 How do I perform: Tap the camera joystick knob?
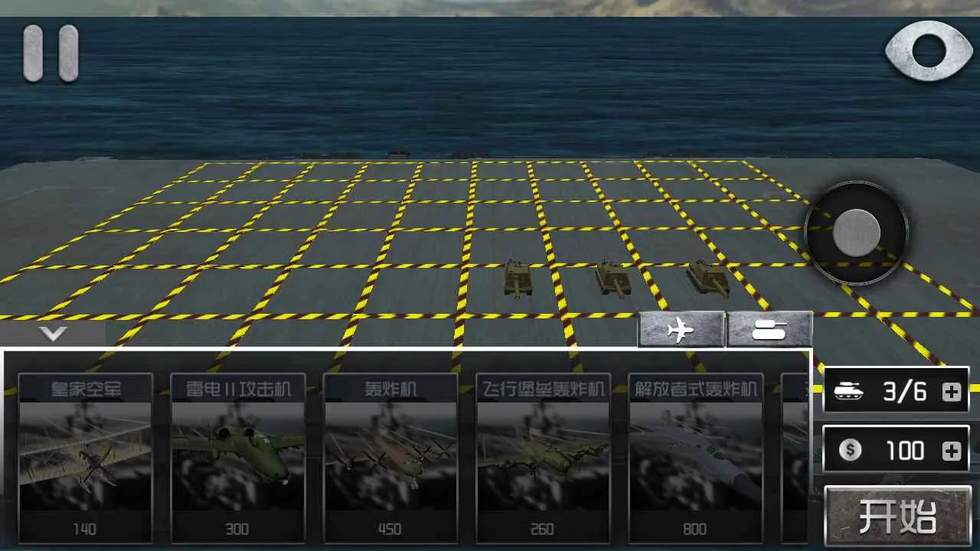(856, 232)
